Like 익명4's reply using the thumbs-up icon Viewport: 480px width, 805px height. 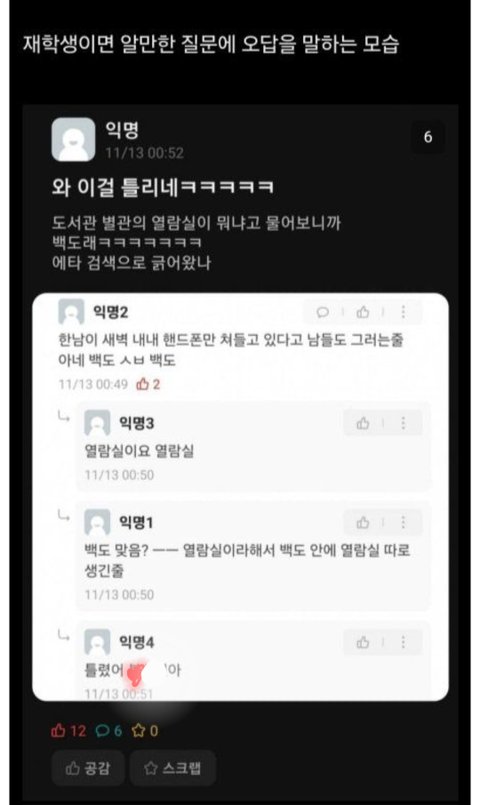tap(363, 642)
